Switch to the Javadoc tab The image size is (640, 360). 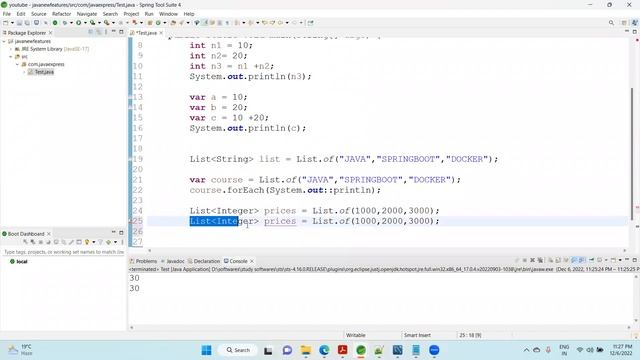[x=173, y=261]
